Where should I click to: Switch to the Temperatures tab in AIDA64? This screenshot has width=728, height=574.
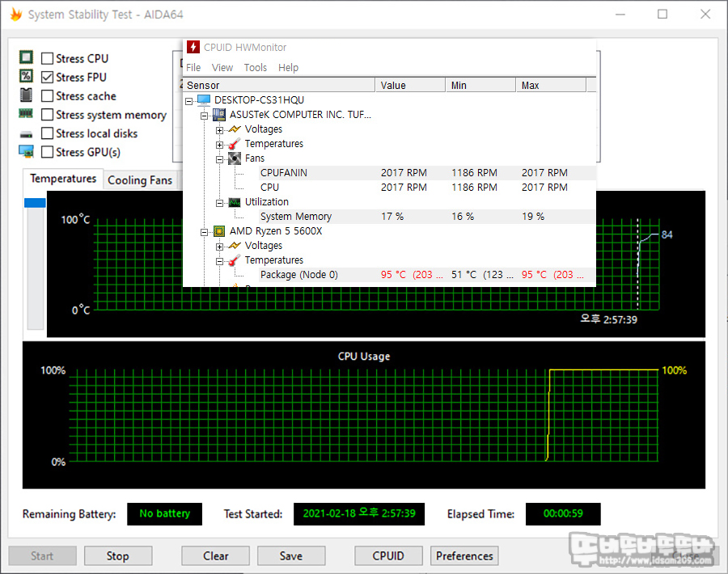coord(62,179)
